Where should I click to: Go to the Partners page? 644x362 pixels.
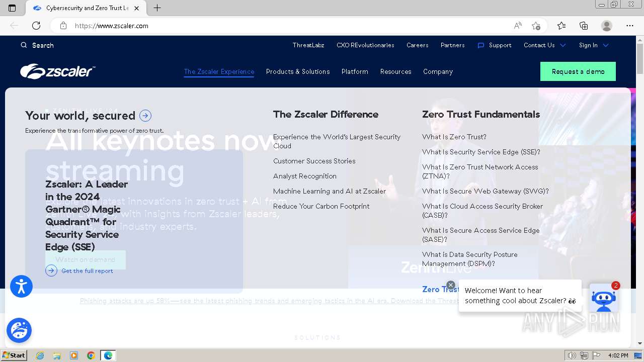pos(453,45)
